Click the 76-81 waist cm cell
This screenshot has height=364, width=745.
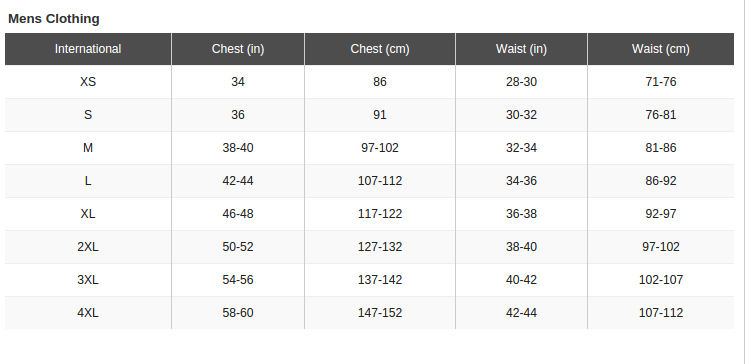point(660,115)
